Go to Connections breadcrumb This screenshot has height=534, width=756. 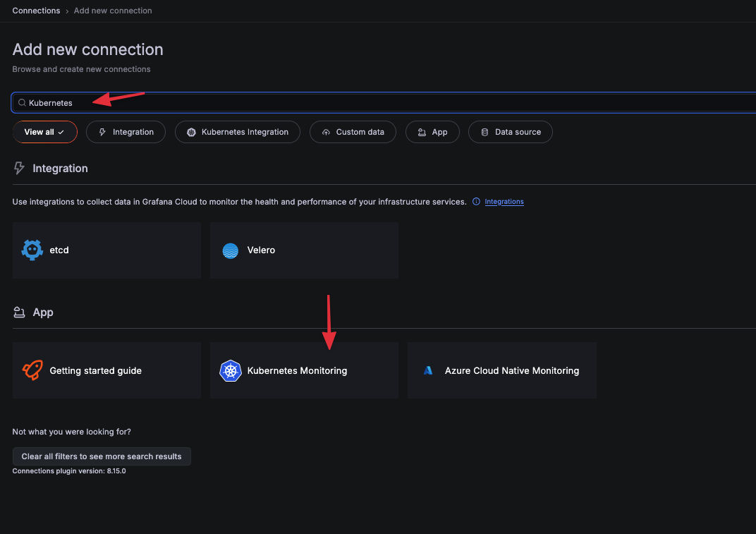tap(36, 11)
